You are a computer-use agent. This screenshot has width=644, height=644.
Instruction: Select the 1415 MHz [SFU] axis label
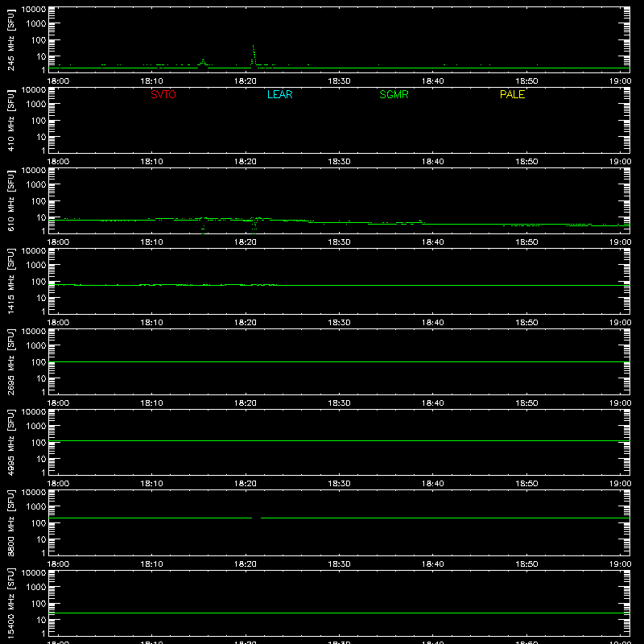pos(10,281)
